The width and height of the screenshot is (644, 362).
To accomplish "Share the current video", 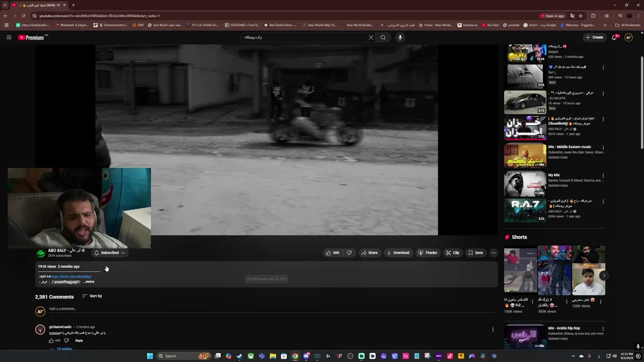I will click(x=369, y=253).
